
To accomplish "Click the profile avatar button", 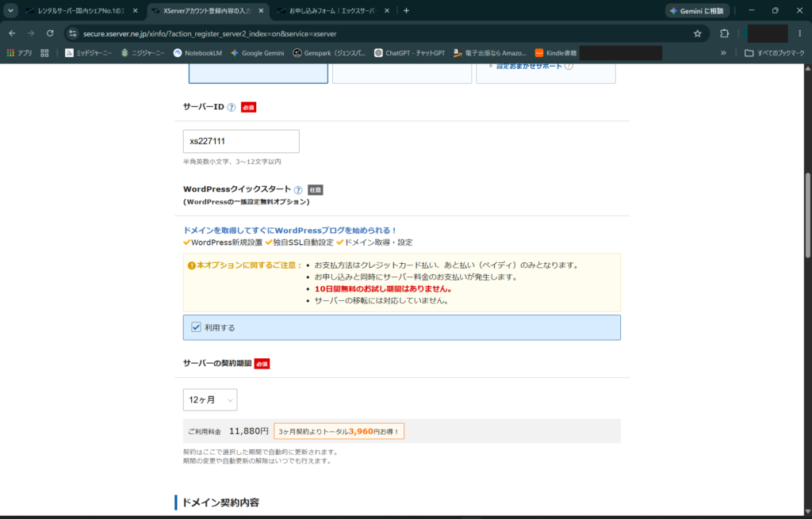I will pos(768,33).
